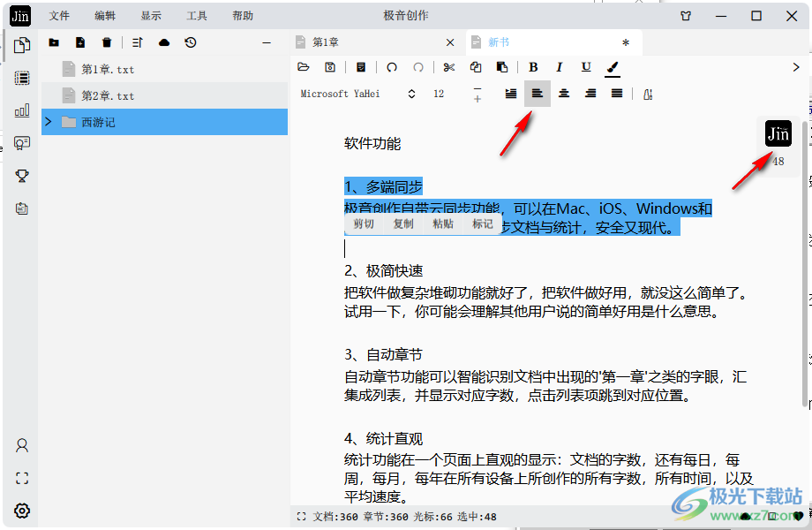Adjust font size with minus-plus stepper
Screen dimensions: 812x530
477,95
